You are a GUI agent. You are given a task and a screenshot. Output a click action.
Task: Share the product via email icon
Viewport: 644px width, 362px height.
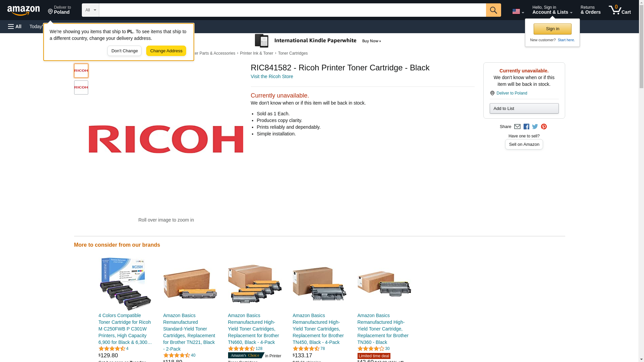pos(517,127)
